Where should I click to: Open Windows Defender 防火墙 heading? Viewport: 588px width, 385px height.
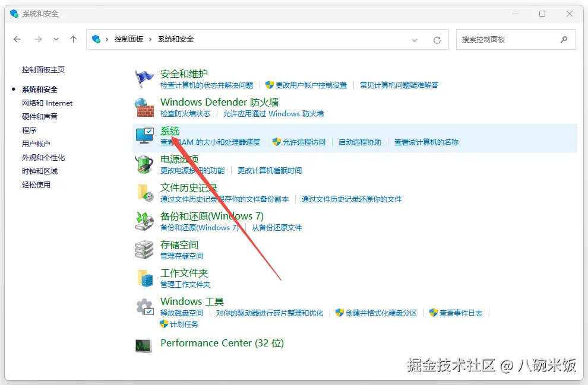219,102
